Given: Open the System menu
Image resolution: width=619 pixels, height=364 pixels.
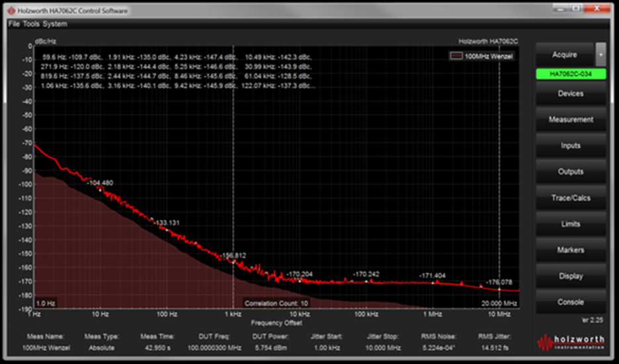Looking at the screenshot, I should tap(54, 24).
